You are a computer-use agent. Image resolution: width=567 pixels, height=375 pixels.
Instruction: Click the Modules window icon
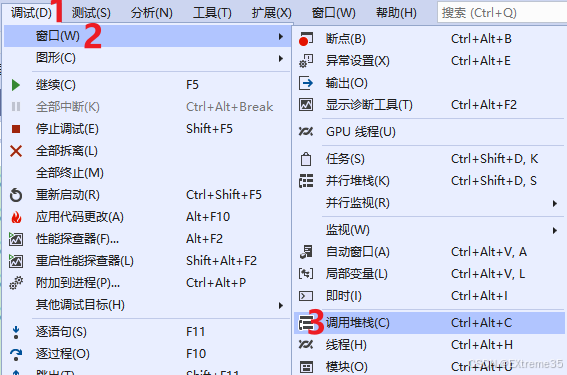point(306,367)
